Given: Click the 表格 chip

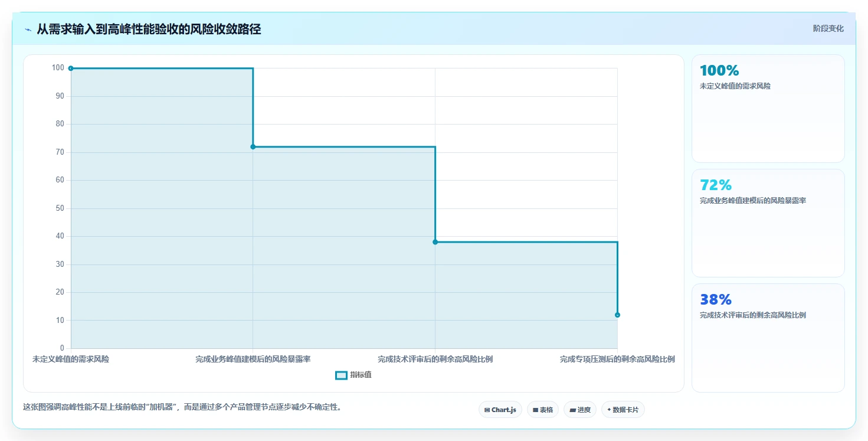Looking at the screenshot, I should (x=543, y=410).
